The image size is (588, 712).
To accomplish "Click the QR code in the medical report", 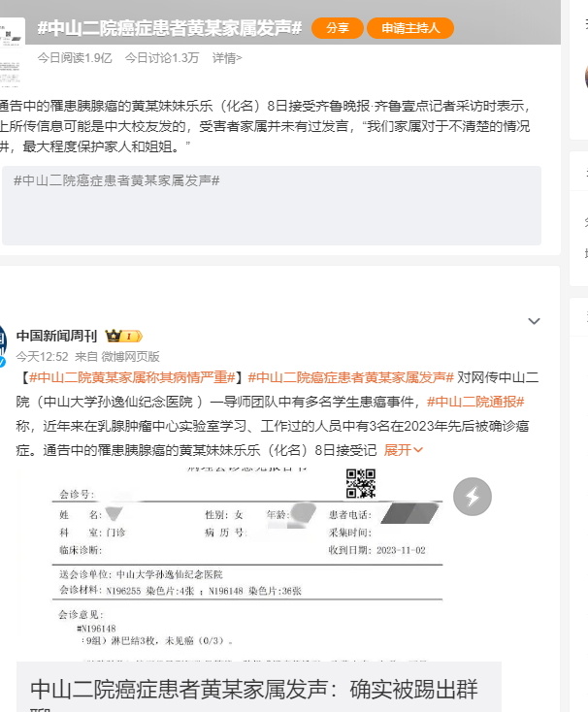I will coord(361,483).
